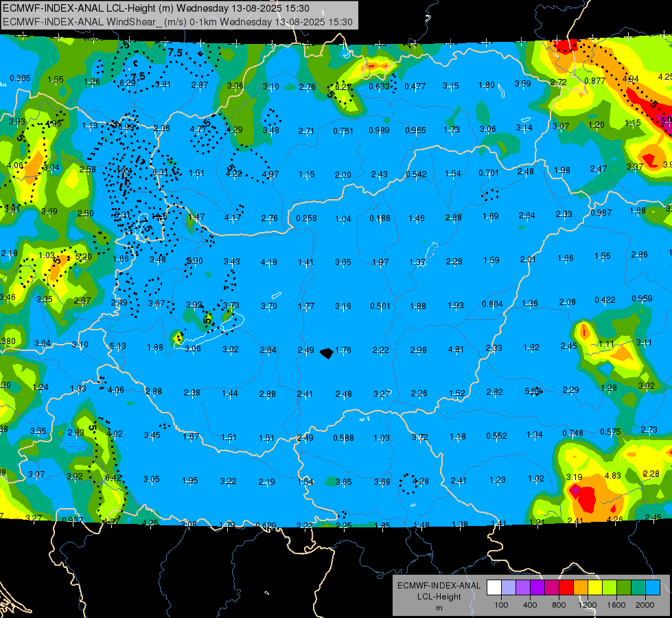Select the sky-blue legend swatch
672x618 pixels.
pyautogui.click(x=653, y=588)
